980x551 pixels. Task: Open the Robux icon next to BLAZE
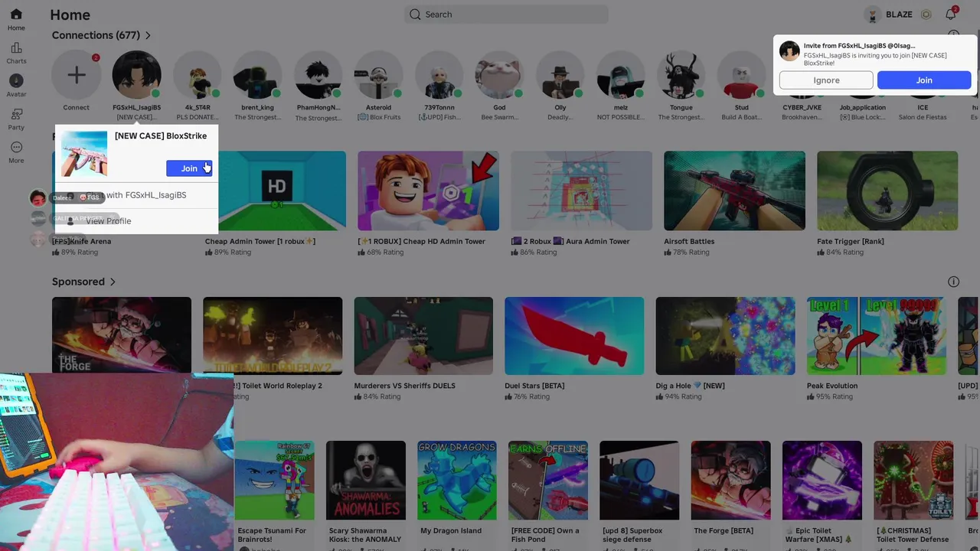926,15
